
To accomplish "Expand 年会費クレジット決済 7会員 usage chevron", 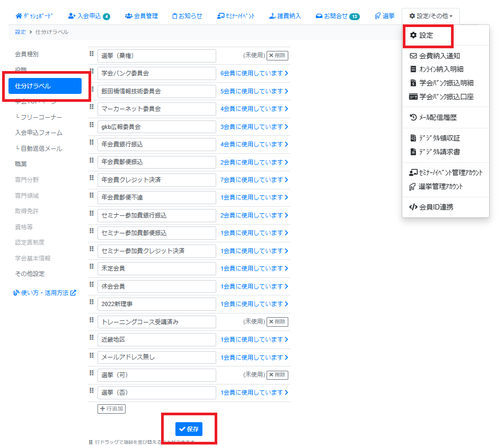I will tap(287, 180).
